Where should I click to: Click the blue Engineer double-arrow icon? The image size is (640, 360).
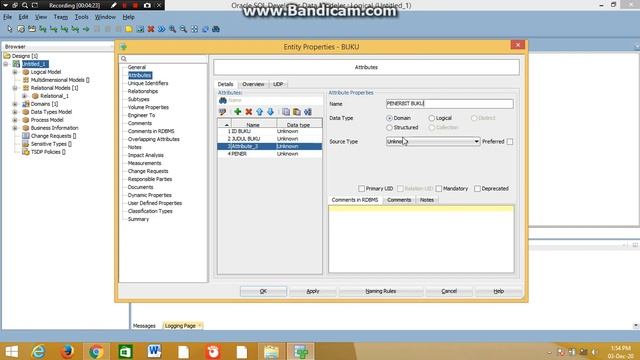point(162,29)
